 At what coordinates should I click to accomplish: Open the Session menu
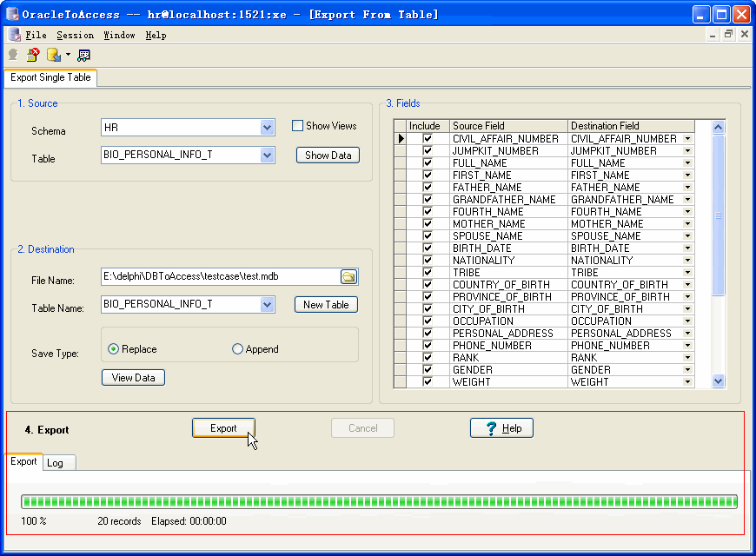tap(76, 36)
